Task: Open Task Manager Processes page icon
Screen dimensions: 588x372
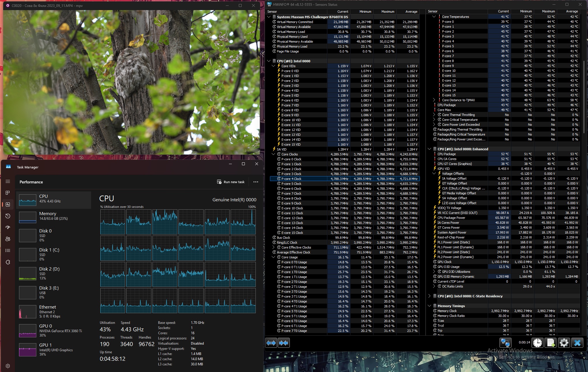Action: pyautogui.click(x=8, y=193)
